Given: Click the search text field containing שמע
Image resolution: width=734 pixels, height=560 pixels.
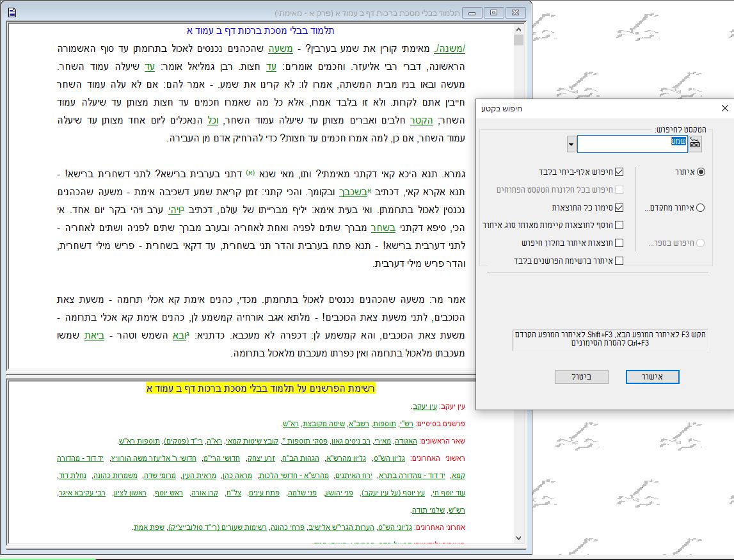Looking at the screenshot, I should 632,144.
